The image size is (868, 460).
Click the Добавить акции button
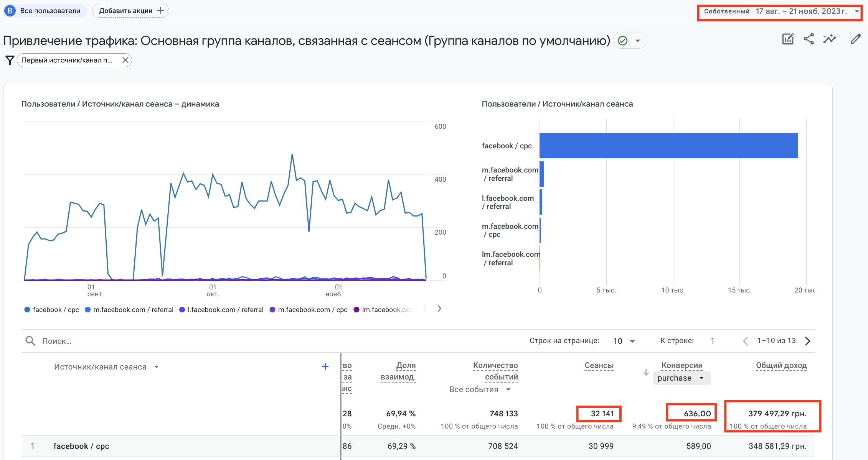click(x=131, y=11)
